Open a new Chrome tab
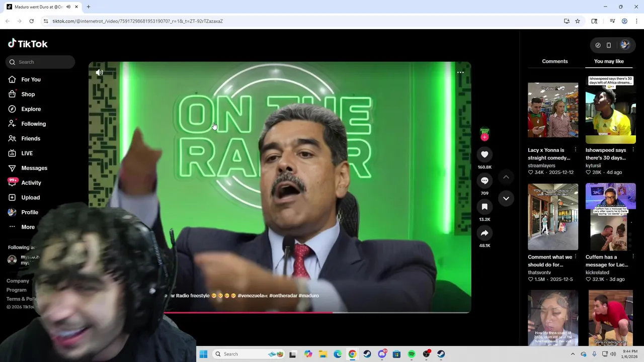The width and height of the screenshot is (644, 362). [x=89, y=7]
